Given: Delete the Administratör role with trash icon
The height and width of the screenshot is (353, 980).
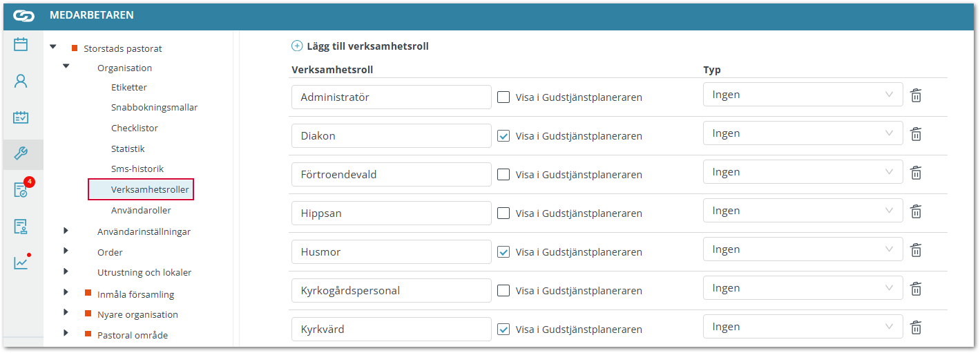Looking at the screenshot, I should [916, 95].
